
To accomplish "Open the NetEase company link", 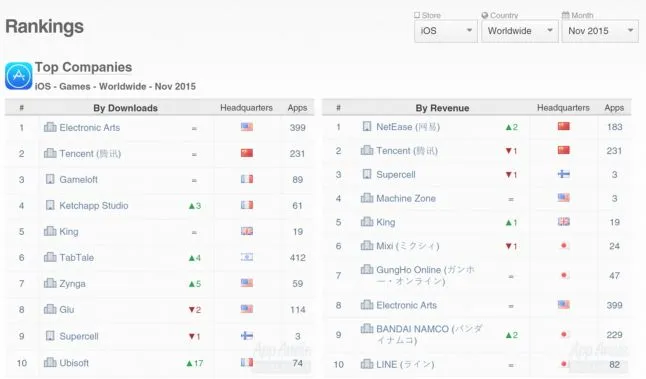I will pos(408,127).
